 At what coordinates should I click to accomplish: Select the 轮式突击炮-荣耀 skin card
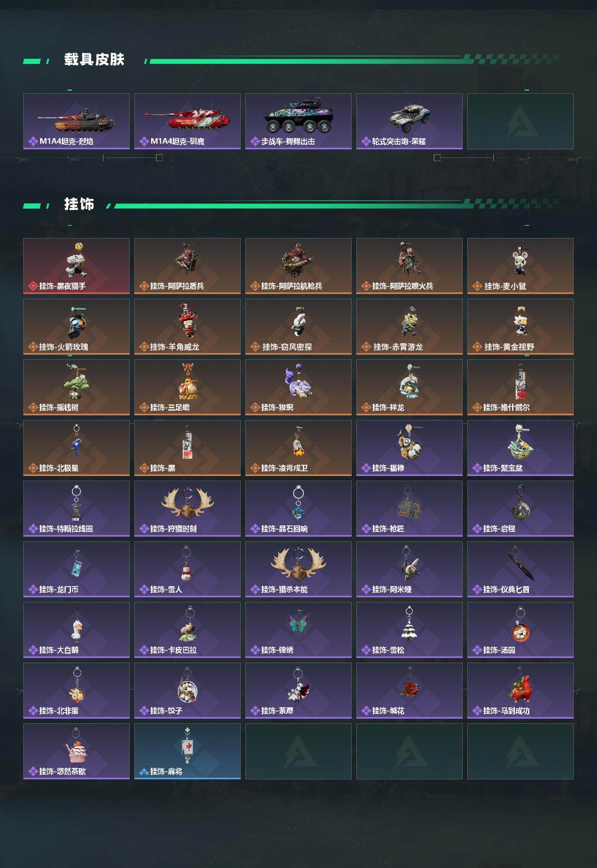[x=410, y=121]
